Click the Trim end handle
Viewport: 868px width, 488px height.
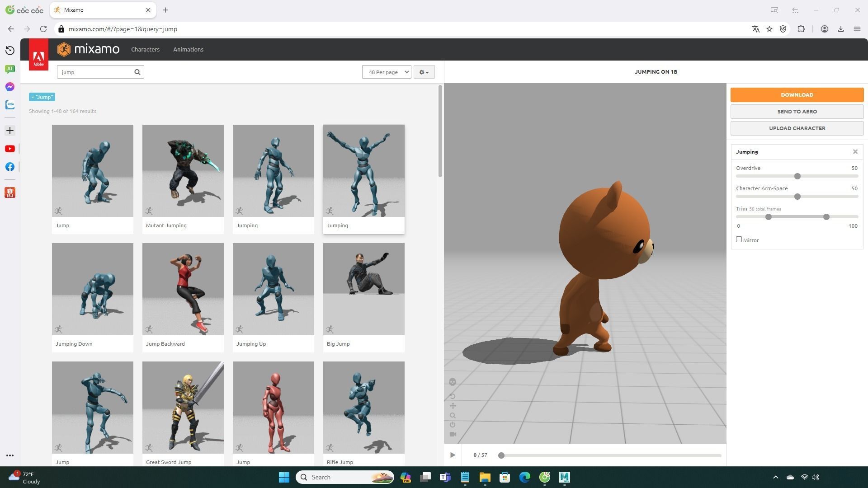826,217
